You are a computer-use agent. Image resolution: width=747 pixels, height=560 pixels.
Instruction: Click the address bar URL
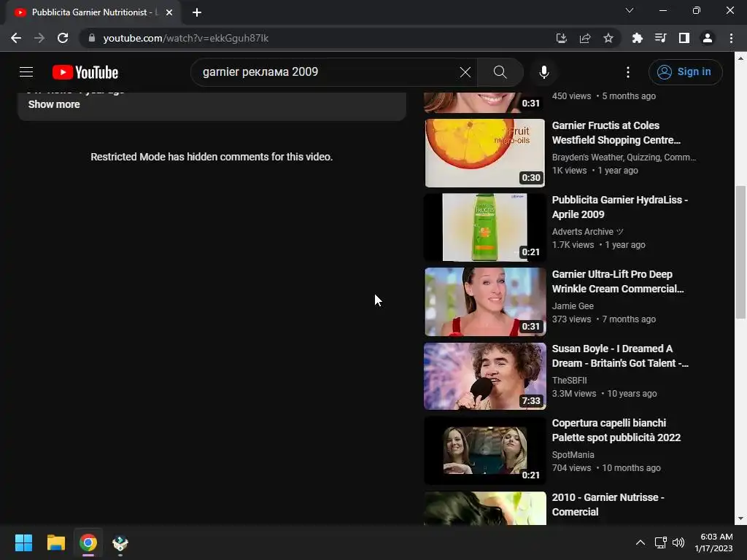(x=186, y=38)
